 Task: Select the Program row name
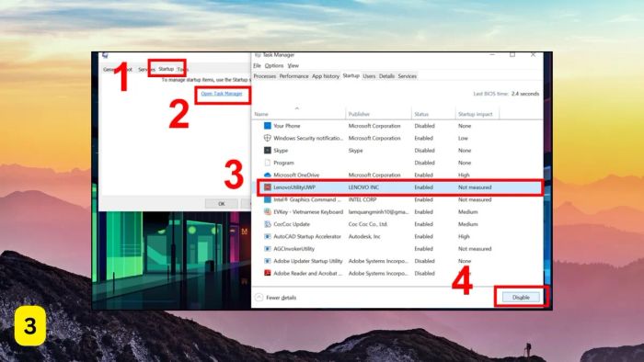click(x=283, y=163)
